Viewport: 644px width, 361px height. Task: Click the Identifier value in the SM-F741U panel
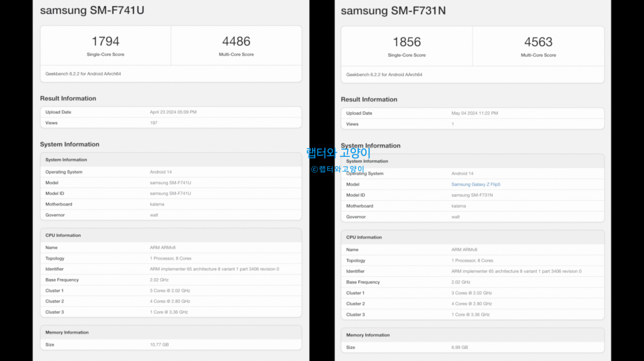click(215, 269)
